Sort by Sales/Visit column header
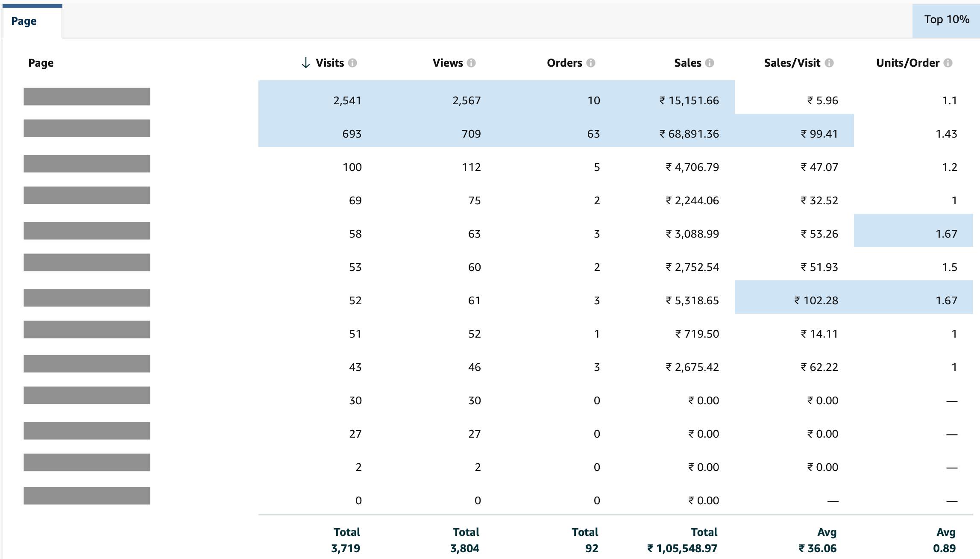 (792, 63)
